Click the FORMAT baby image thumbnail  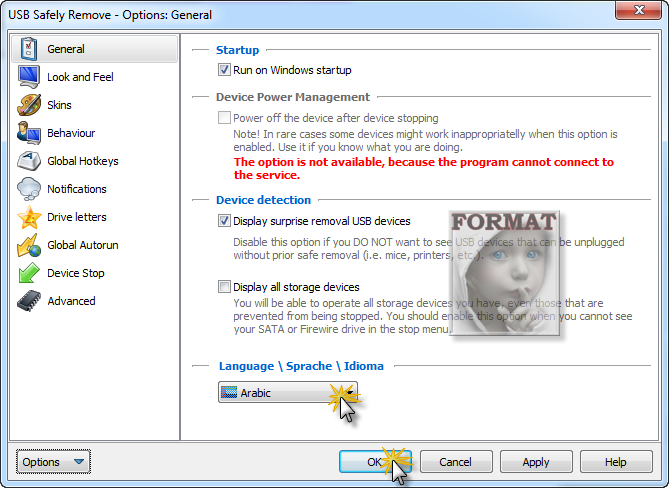[x=504, y=273]
